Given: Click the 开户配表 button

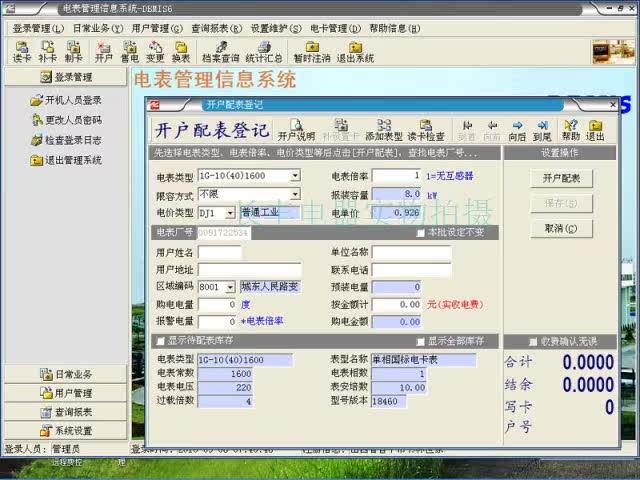Looking at the screenshot, I should click(561, 178).
